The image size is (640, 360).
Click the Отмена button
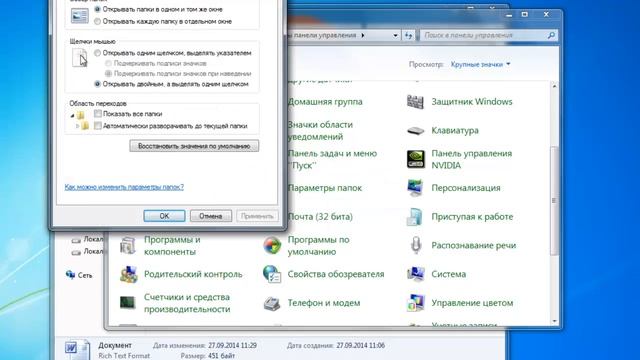pyautogui.click(x=211, y=216)
